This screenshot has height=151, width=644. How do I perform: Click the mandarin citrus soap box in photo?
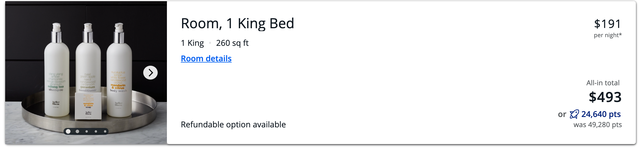coord(88,106)
